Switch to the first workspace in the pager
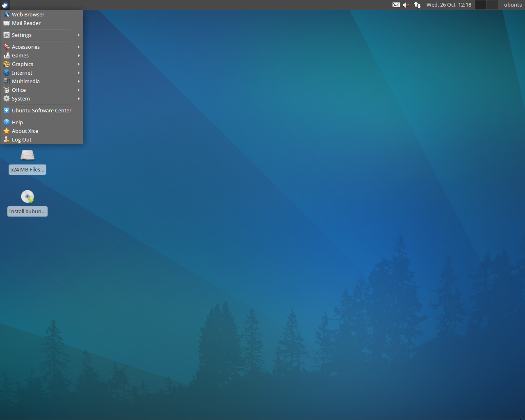525x420 pixels. pos(481,5)
